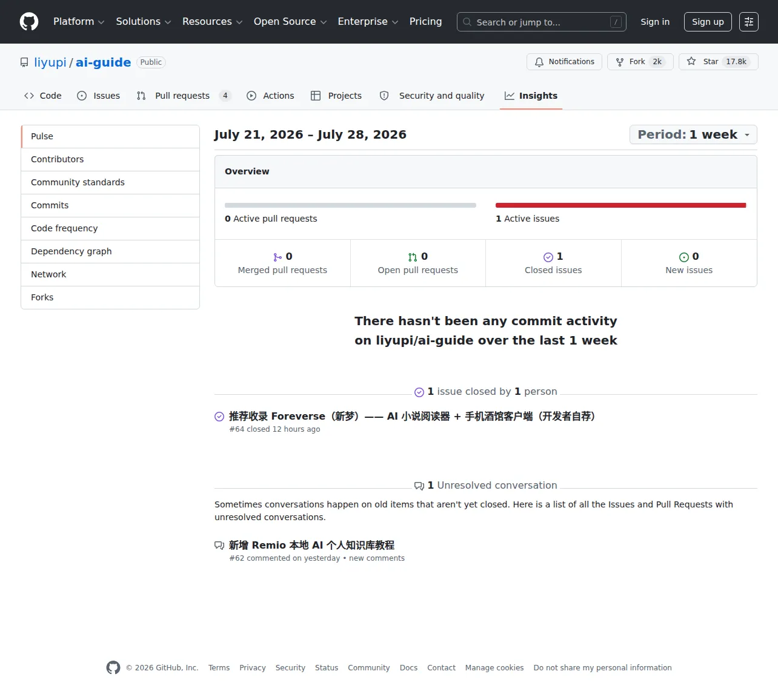Select Pulse in the insights sidebar
This screenshot has height=700, width=778.
coord(110,137)
